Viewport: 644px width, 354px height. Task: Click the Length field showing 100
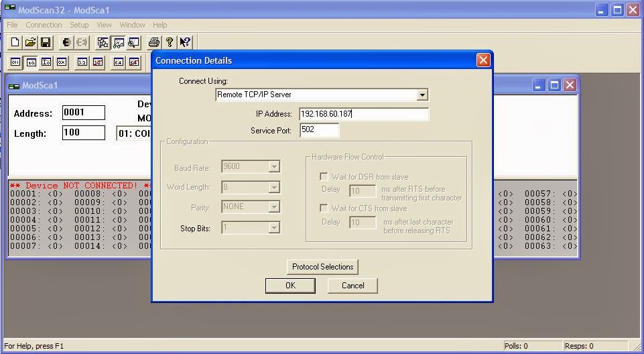tap(84, 133)
